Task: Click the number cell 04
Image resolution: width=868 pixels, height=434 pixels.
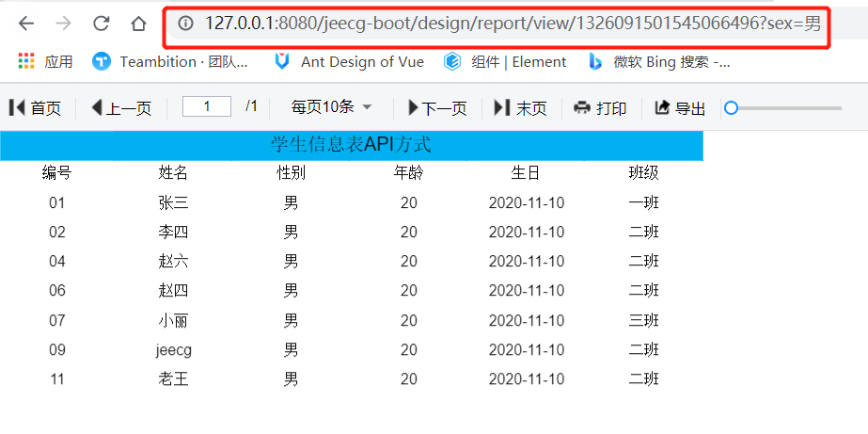Action: click(57, 261)
